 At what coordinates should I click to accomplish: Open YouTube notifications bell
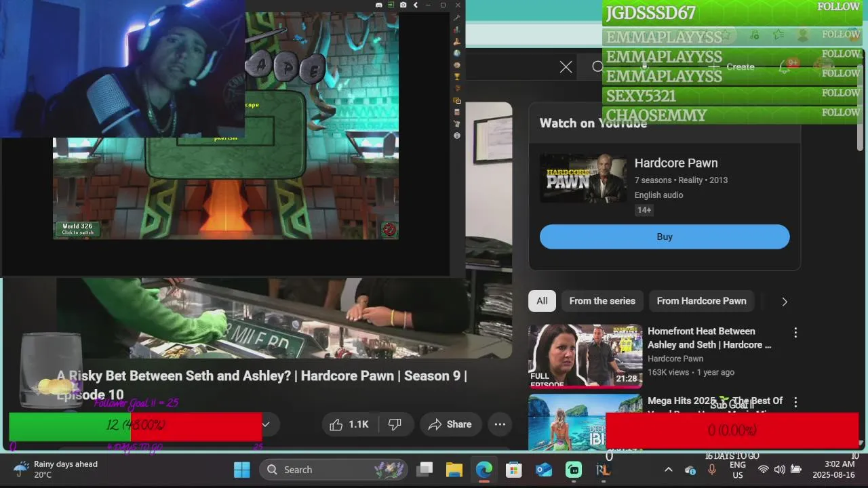tap(784, 66)
